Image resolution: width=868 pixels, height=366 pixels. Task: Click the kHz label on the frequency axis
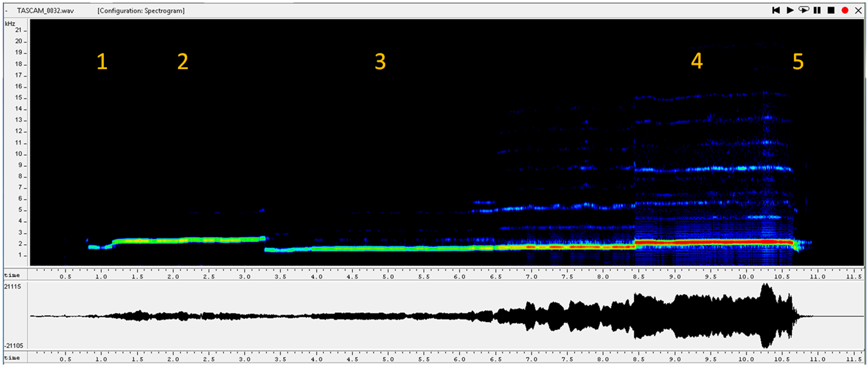pos(10,23)
